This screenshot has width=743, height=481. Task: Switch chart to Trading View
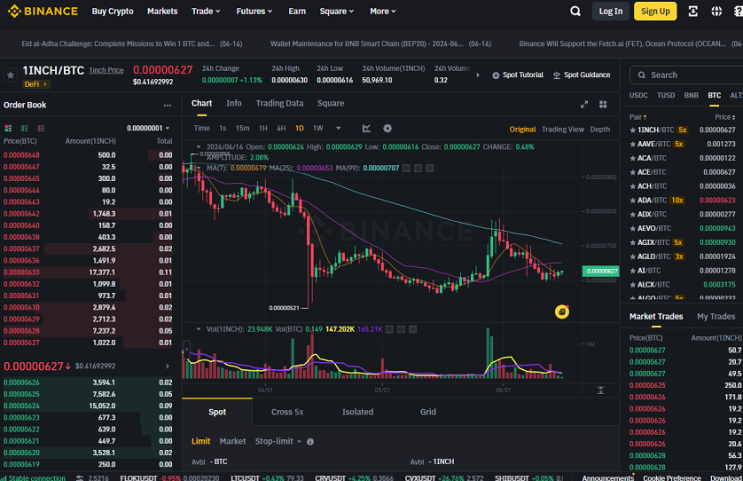pyautogui.click(x=562, y=129)
